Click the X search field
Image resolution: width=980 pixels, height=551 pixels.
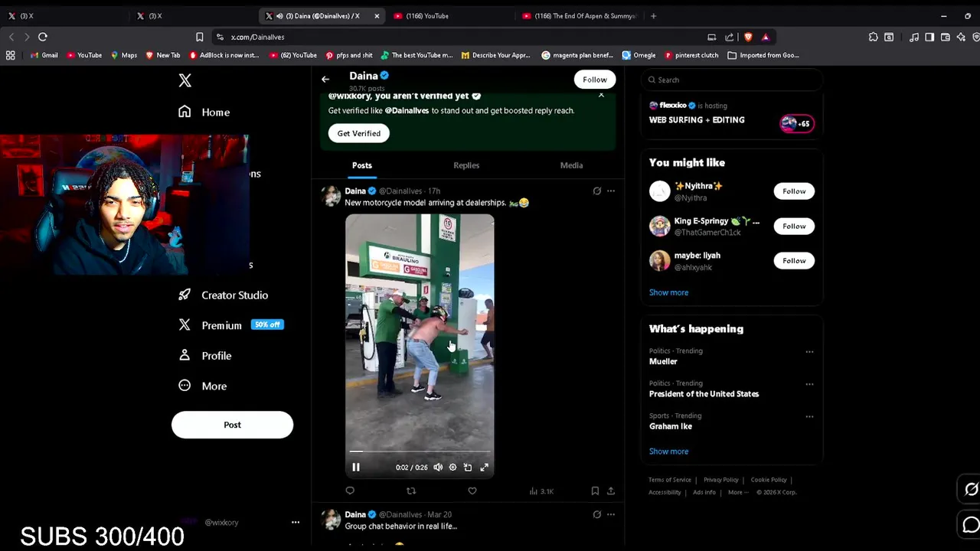[732, 80]
